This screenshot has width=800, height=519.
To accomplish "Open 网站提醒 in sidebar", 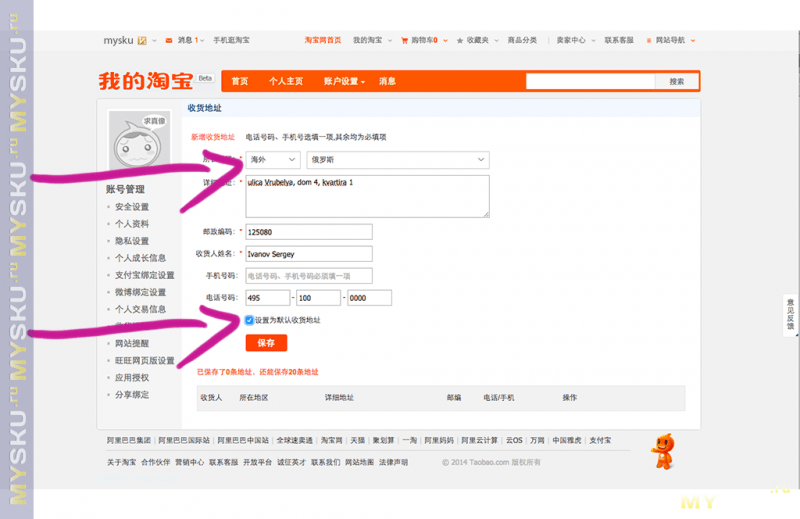I will tap(132, 343).
